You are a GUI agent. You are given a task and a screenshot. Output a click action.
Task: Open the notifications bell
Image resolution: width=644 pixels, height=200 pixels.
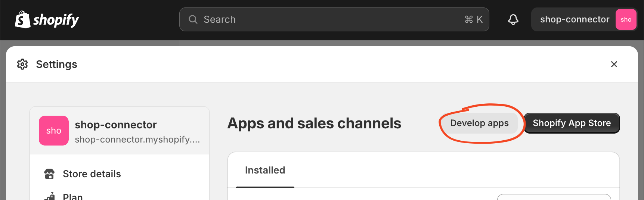click(x=513, y=19)
